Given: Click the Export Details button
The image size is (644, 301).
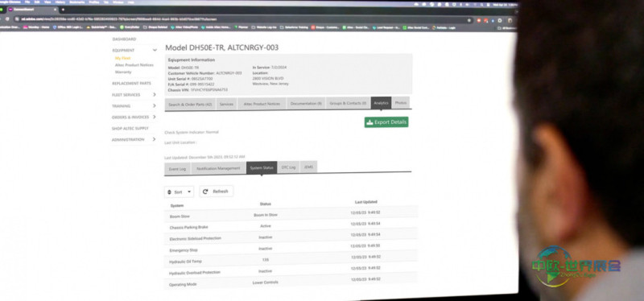Looking at the screenshot, I should 386,122.
